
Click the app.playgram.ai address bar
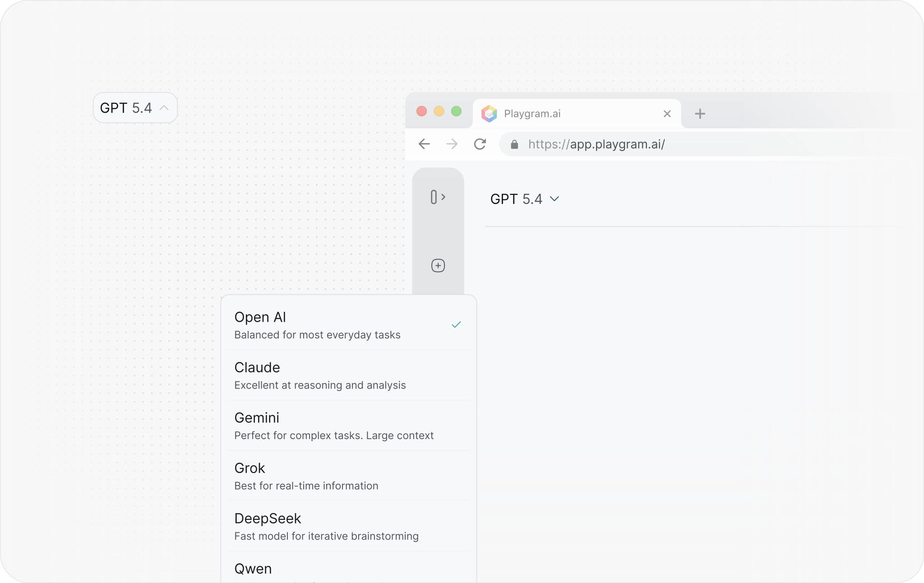[x=704, y=144]
